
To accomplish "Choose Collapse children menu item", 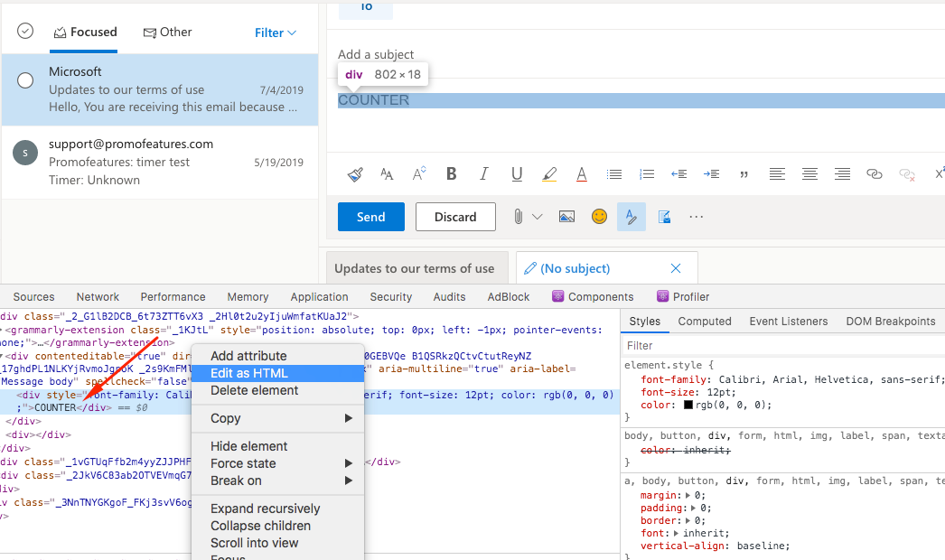I will pyautogui.click(x=278, y=527).
